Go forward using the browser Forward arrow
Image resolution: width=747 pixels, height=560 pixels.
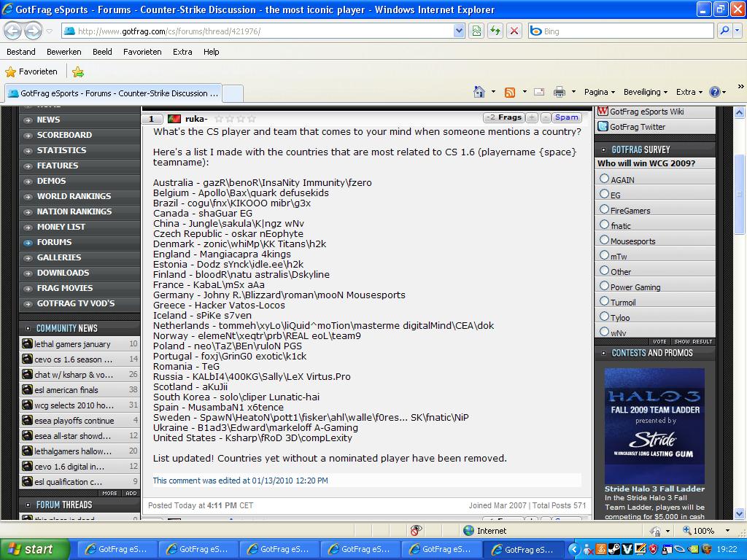point(33,31)
